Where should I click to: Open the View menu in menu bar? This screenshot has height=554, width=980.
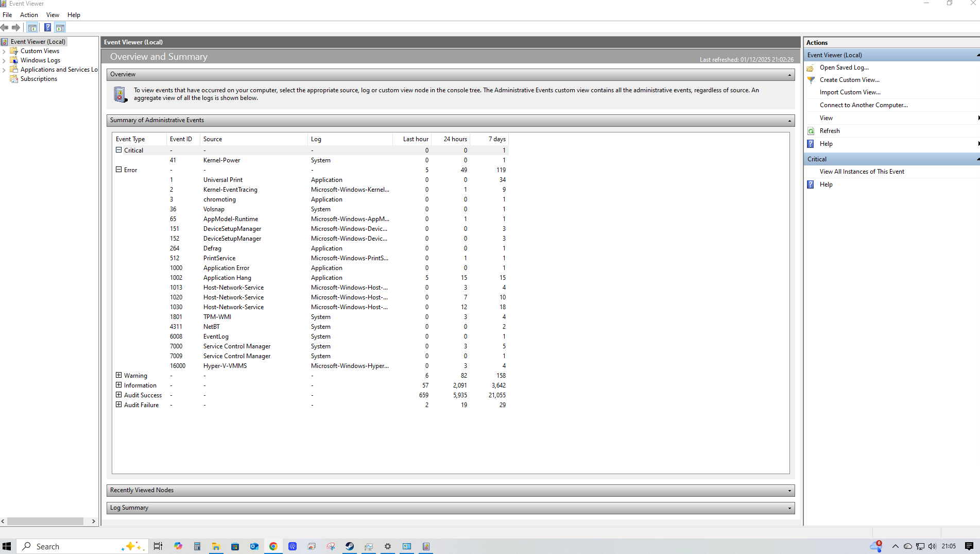[53, 15]
